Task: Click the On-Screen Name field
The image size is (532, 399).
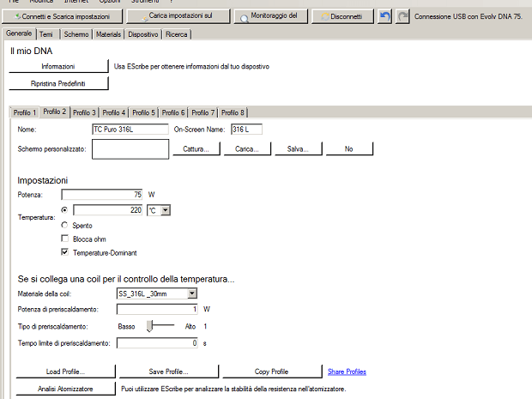Action: pyautogui.click(x=246, y=130)
